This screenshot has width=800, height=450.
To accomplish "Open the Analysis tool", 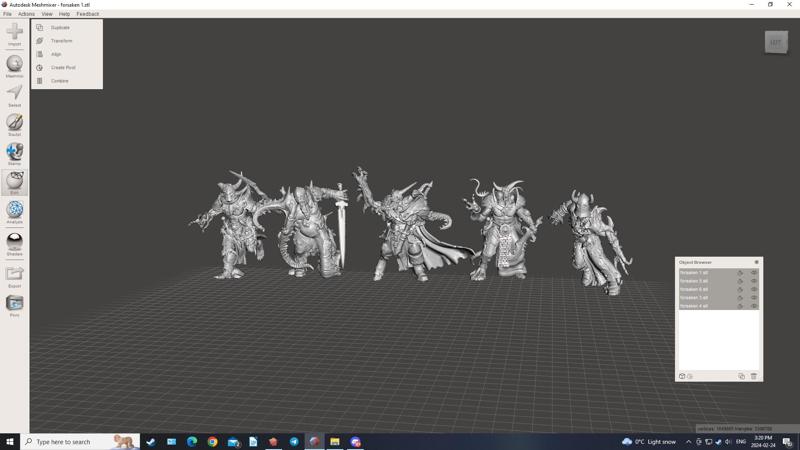I will pyautogui.click(x=14, y=210).
